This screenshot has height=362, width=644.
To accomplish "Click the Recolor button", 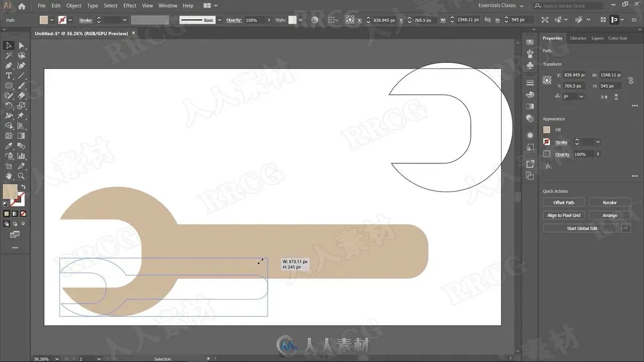I will (610, 203).
